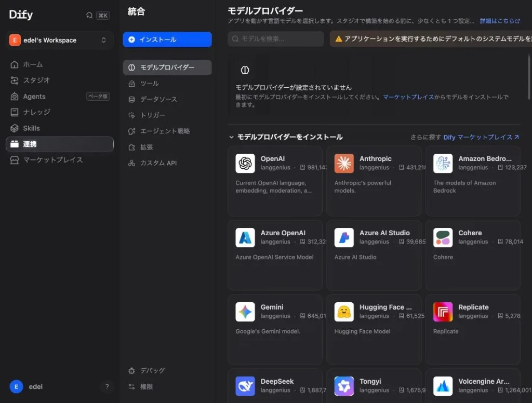
Task: Open 拡張 in the settings menu
Action: [x=167, y=147]
